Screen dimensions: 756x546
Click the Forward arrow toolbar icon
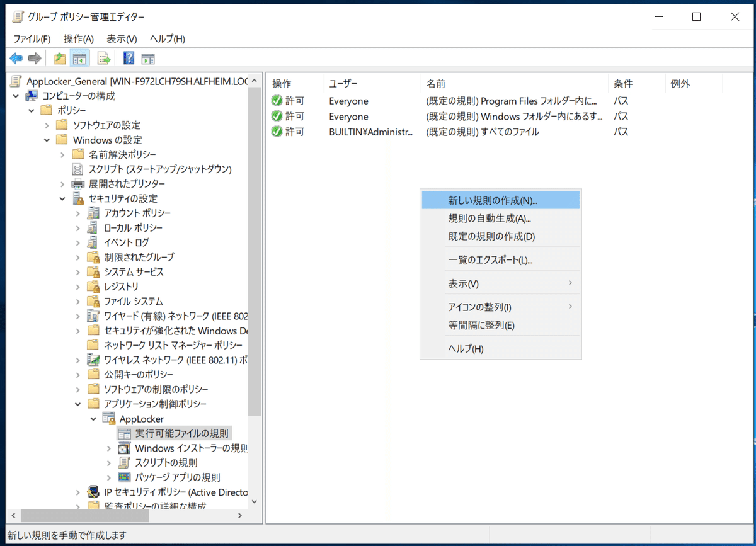(35, 59)
